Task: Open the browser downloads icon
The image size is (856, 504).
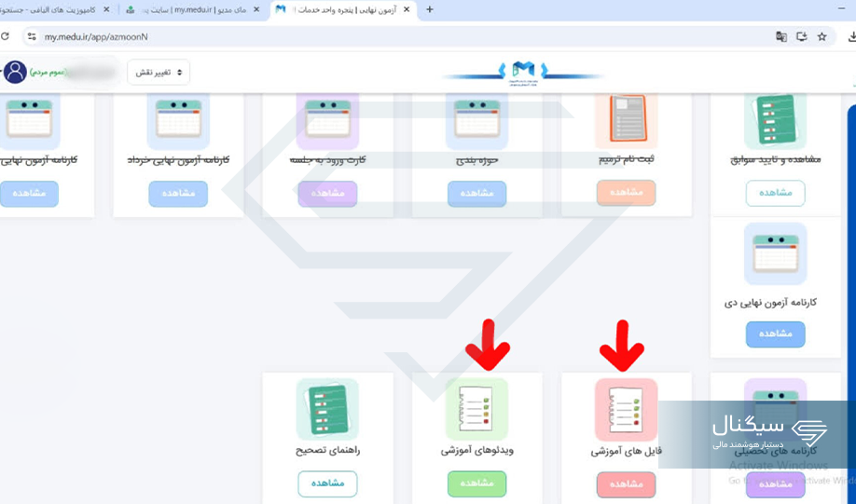Action: tap(851, 36)
